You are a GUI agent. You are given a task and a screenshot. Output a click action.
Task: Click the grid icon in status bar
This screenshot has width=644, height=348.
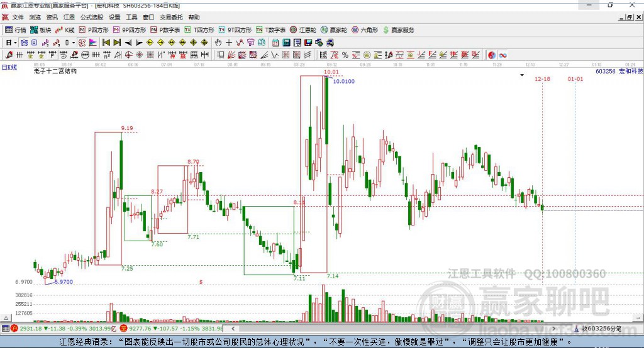tap(5, 329)
